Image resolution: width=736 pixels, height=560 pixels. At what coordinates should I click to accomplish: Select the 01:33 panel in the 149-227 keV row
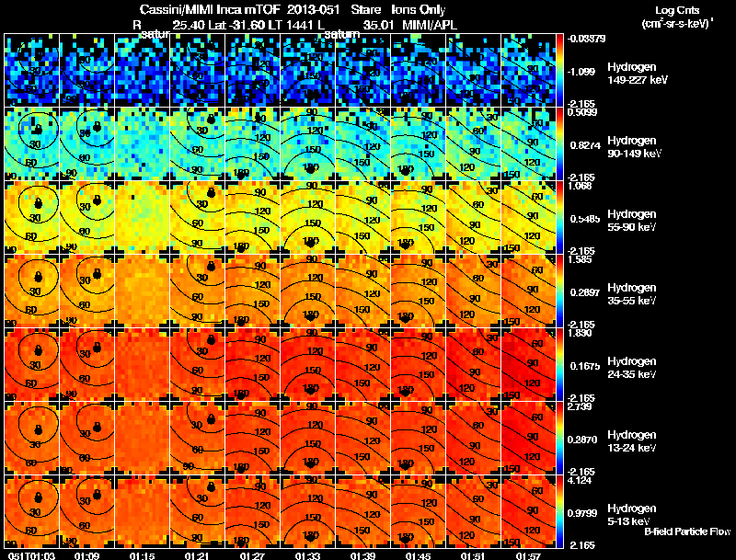(x=308, y=71)
